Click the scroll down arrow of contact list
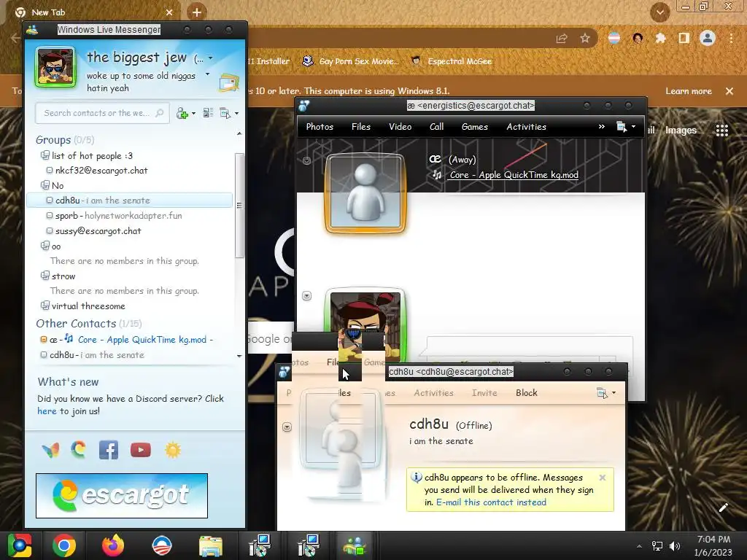Screen dimensions: 747x560 click(x=239, y=356)
